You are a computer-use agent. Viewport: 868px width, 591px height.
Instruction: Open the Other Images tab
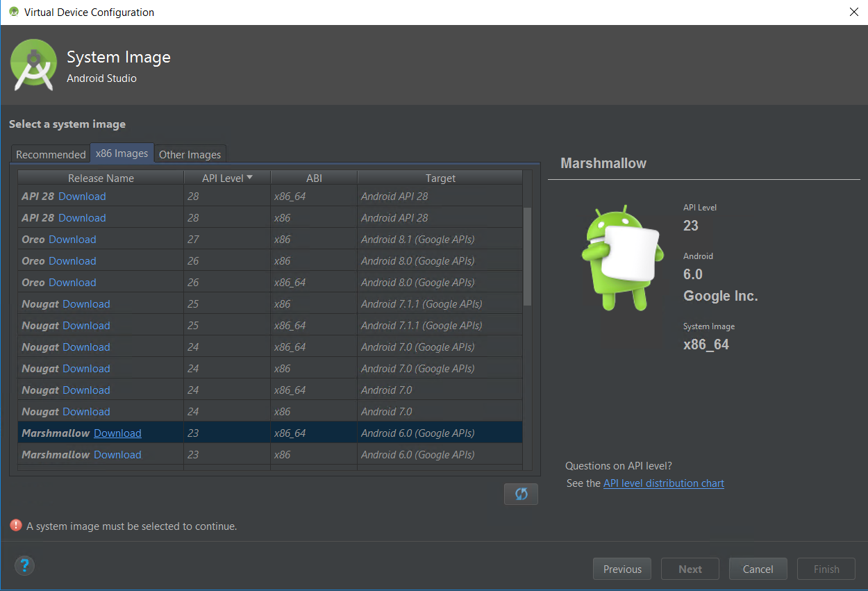coord(190,154)
